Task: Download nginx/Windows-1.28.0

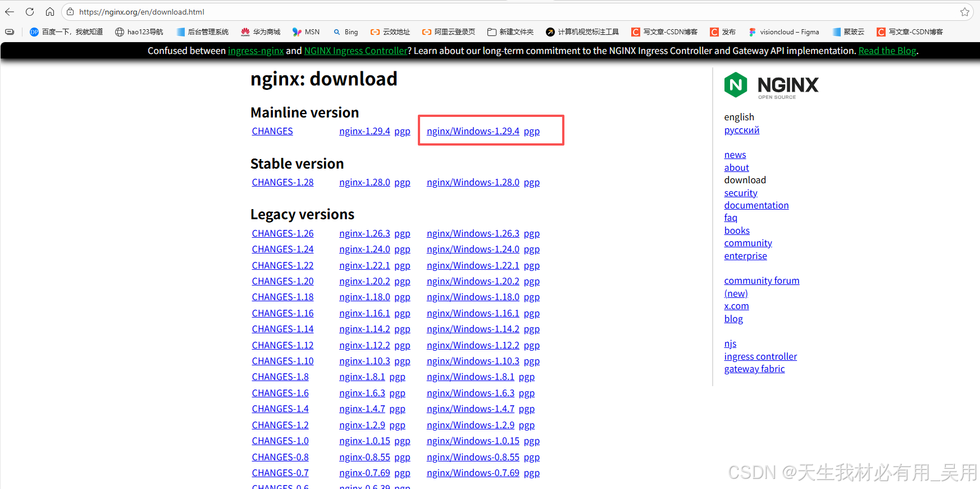Action: (x=473, y=182)
